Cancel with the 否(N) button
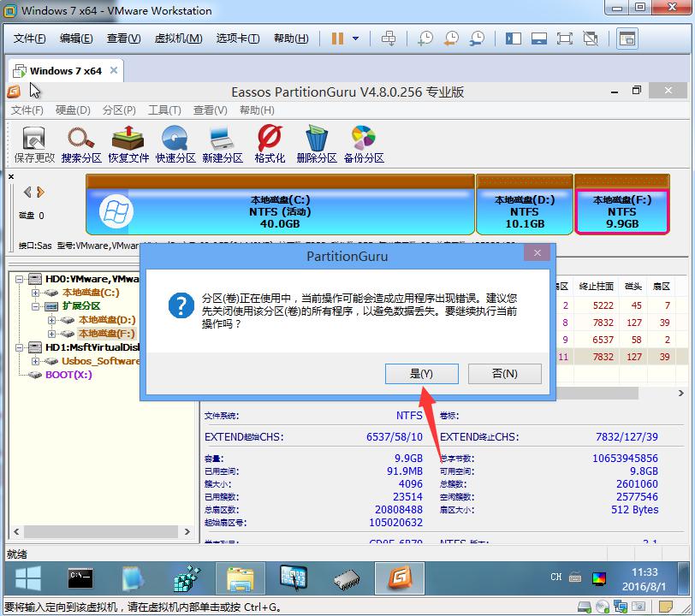 coord(504,374)
